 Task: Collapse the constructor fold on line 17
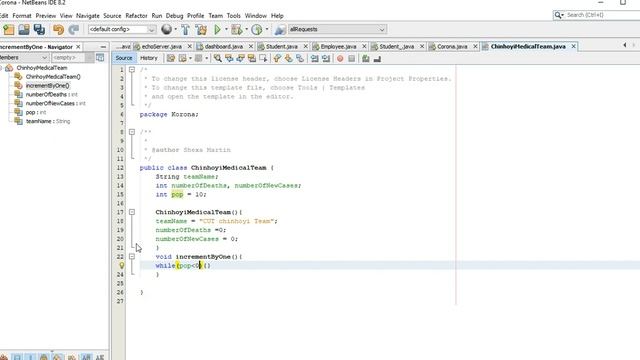coord(132,212)
